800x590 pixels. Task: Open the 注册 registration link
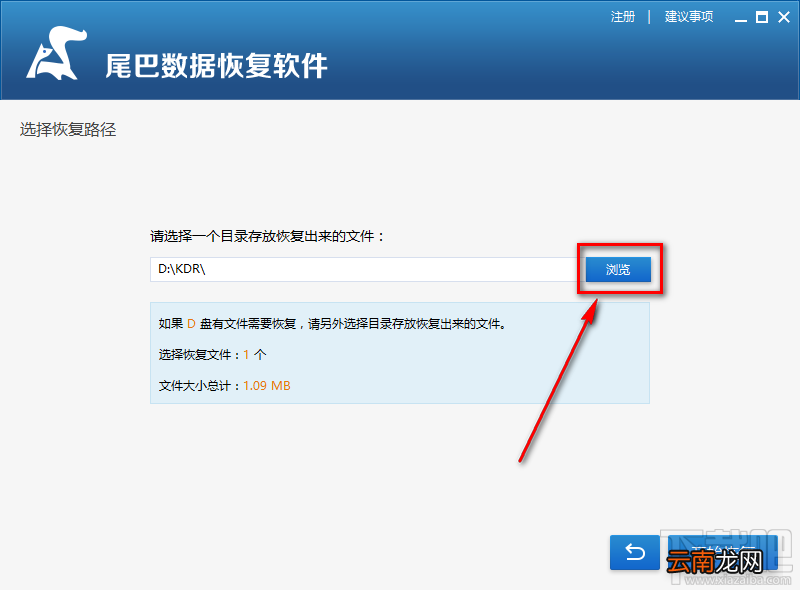click(623, 17)
